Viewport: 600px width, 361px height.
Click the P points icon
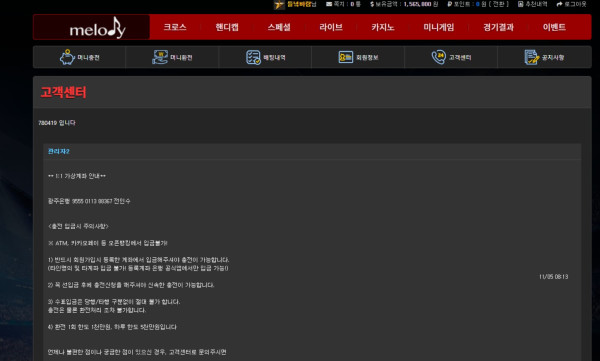point(450,4)
